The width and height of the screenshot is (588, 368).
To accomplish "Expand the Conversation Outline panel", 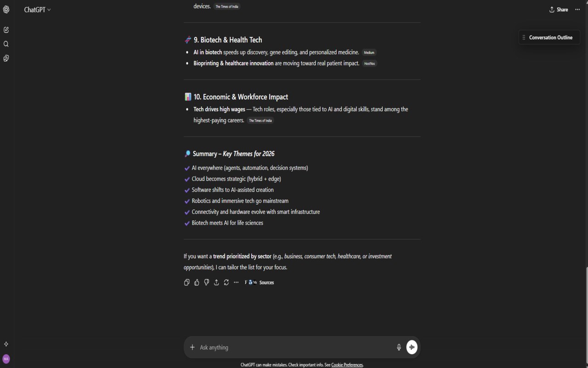I will tap(549, 38).
